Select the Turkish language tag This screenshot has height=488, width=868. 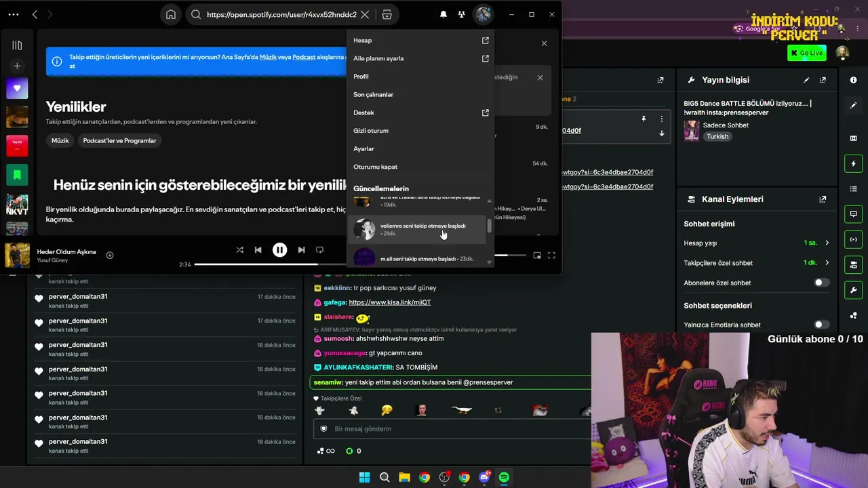pos(717,136)
